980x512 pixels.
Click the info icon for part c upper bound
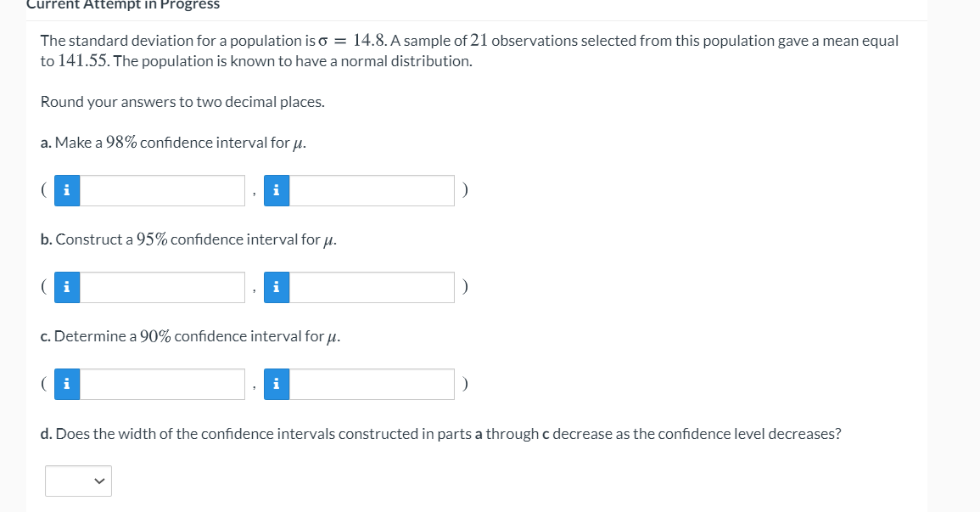(275, 384)
